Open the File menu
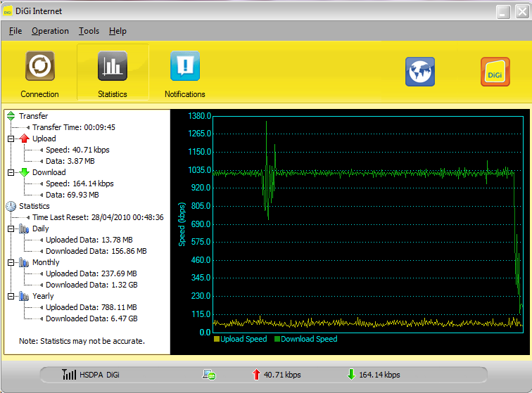The height and width of the screenshot is (393, 532). pos(15,31)
